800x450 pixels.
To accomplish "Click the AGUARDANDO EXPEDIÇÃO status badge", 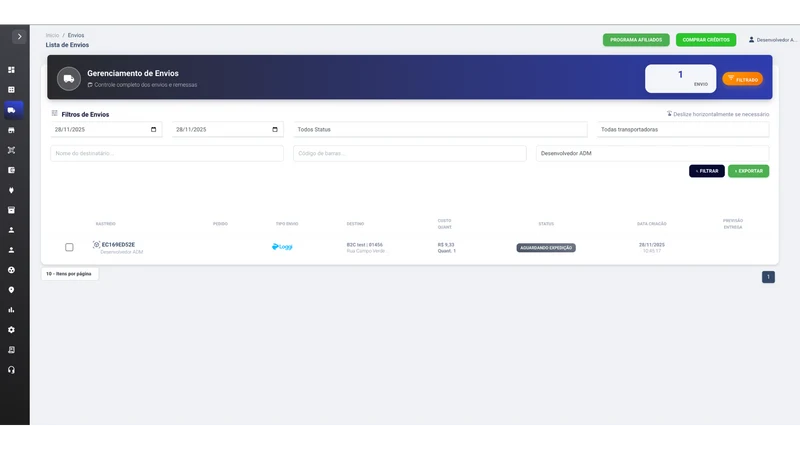I will [546, 248].
